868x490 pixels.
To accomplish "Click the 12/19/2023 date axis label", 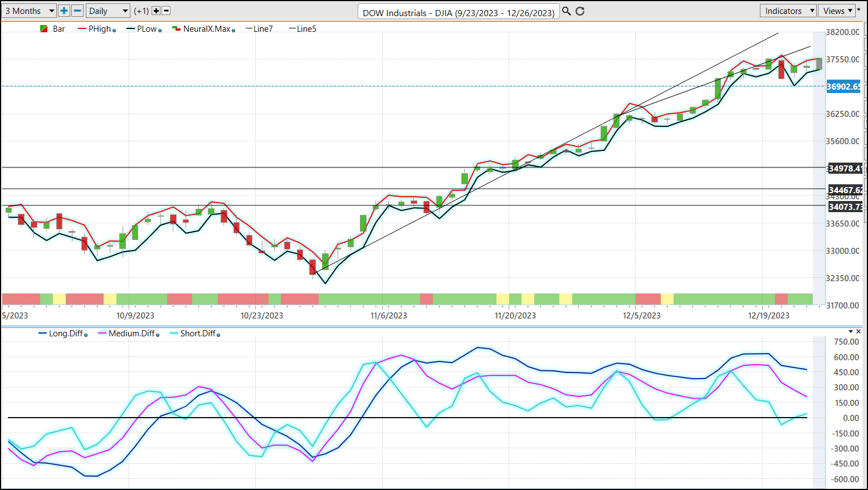I will tap(769, 316).
